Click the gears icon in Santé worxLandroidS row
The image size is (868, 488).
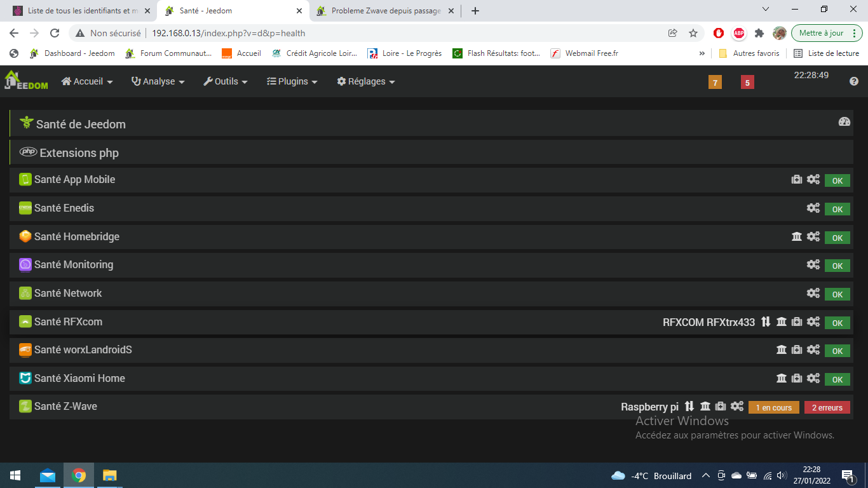(x=813, y=349)
